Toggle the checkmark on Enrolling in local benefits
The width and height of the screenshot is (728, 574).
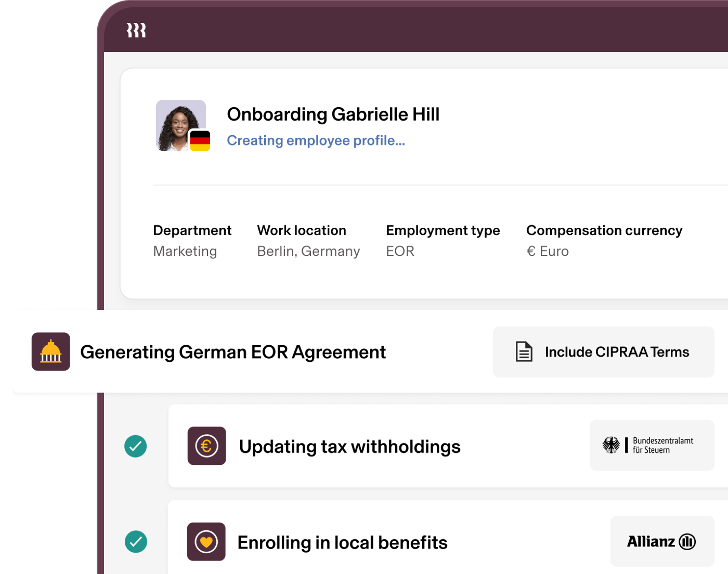[x=136, y=542]
